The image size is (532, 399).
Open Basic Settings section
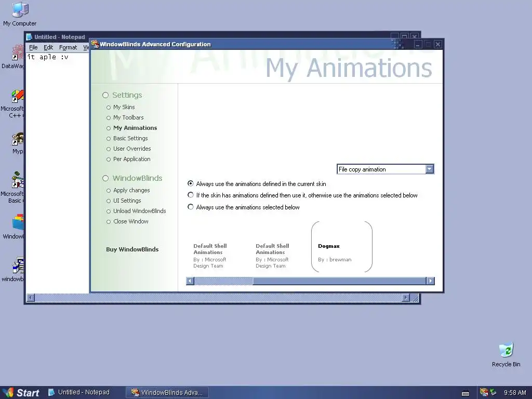(130, 138)
